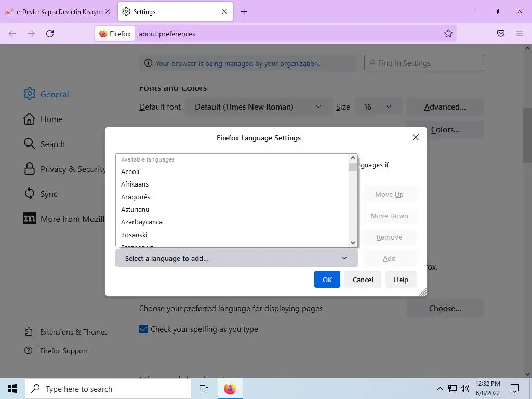532x399 pixels.
Task: Select Asturianu from available languages
Action: pyautogui.click(x=232, y=210)
